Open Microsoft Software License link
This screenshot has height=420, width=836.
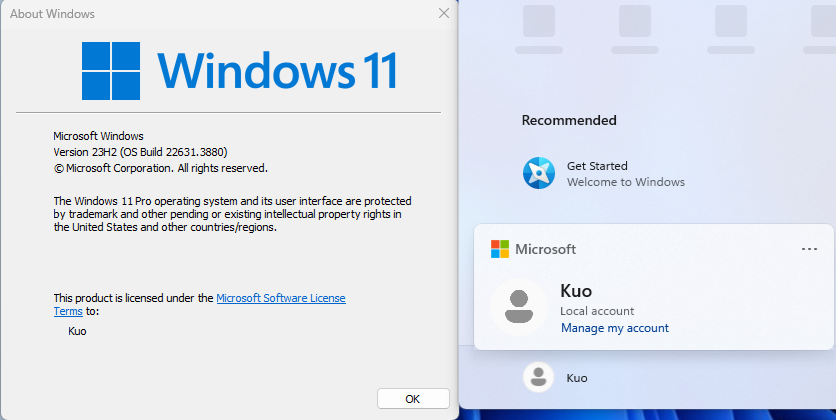click(x=281, y=298)
